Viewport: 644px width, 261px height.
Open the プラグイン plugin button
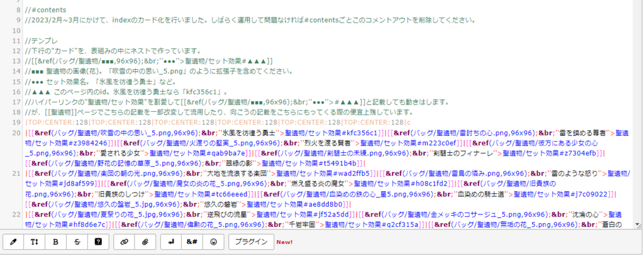(251, 242)
